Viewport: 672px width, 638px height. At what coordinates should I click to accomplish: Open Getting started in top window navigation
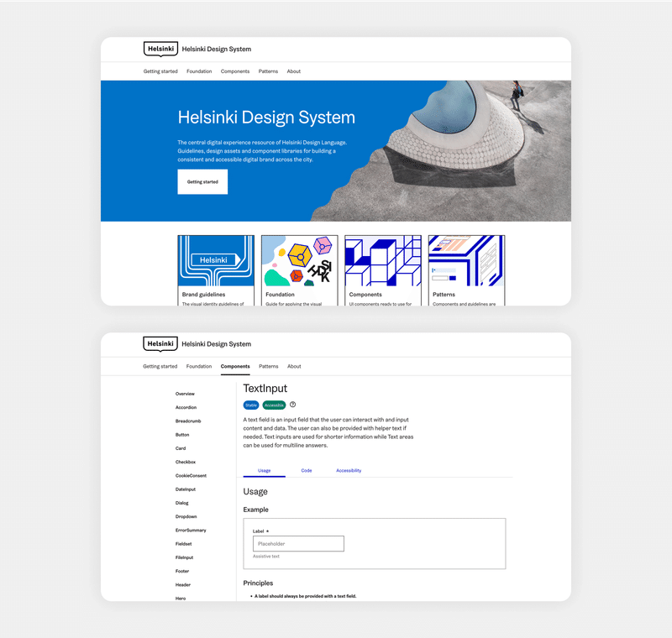(x=160, y=71)
